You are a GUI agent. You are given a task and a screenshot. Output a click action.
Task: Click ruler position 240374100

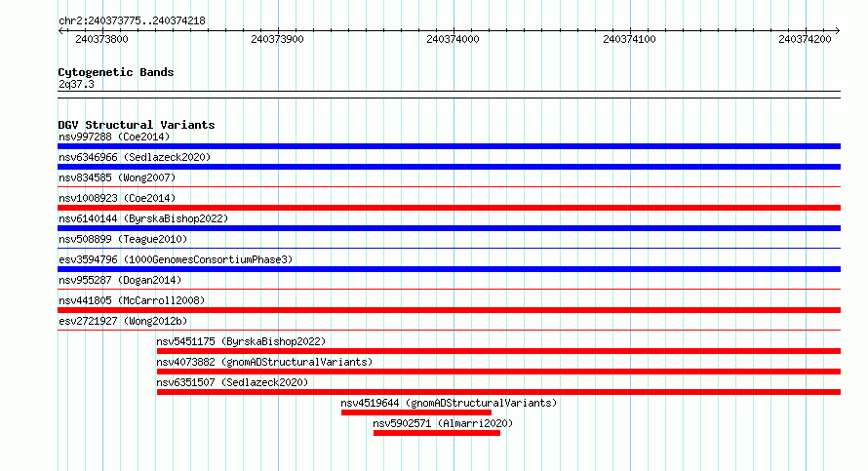629,39
